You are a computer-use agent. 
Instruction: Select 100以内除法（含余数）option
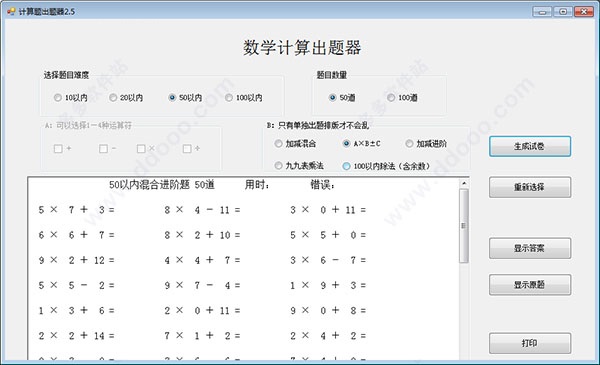coord(346,166)
